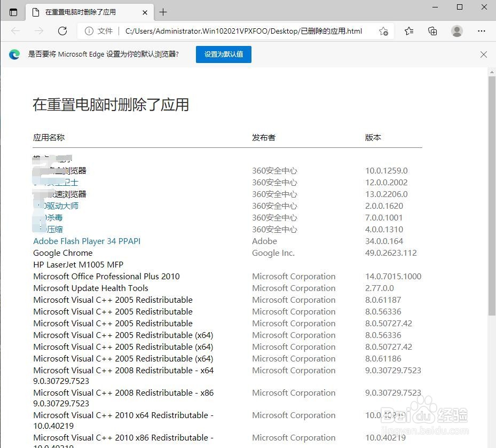Select version 4.0.0.1310

(384, 230)
